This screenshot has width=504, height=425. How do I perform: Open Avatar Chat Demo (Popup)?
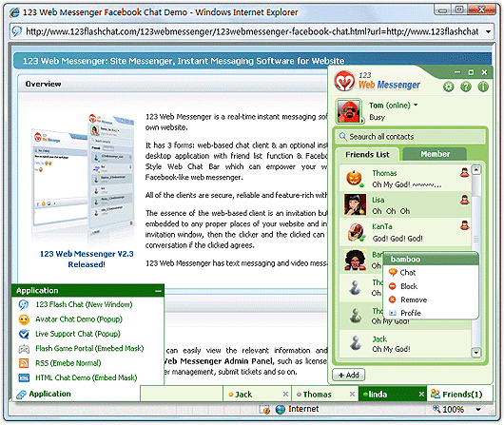[79, 319]
